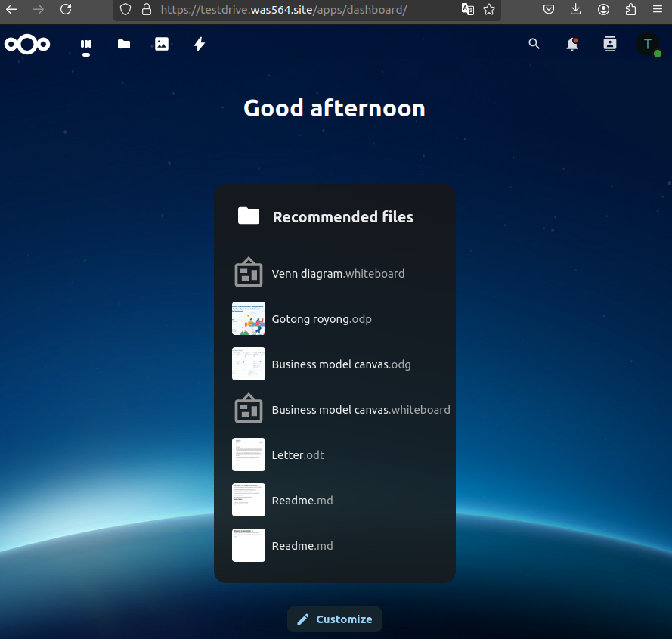Bookmark this page with the star

point(489,9)
